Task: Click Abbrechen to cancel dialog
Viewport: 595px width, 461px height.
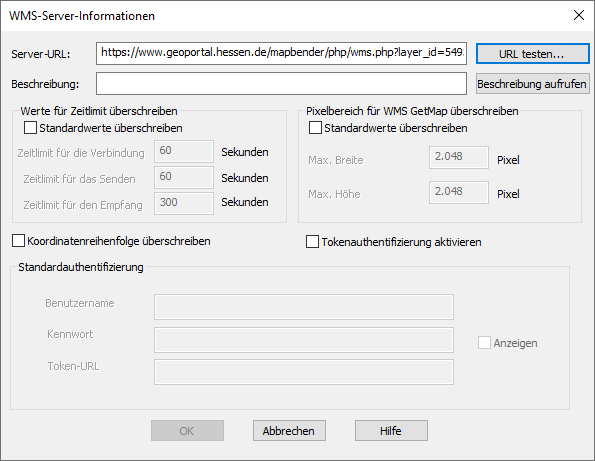Action: pyautogui.click(x=289, y=430)
